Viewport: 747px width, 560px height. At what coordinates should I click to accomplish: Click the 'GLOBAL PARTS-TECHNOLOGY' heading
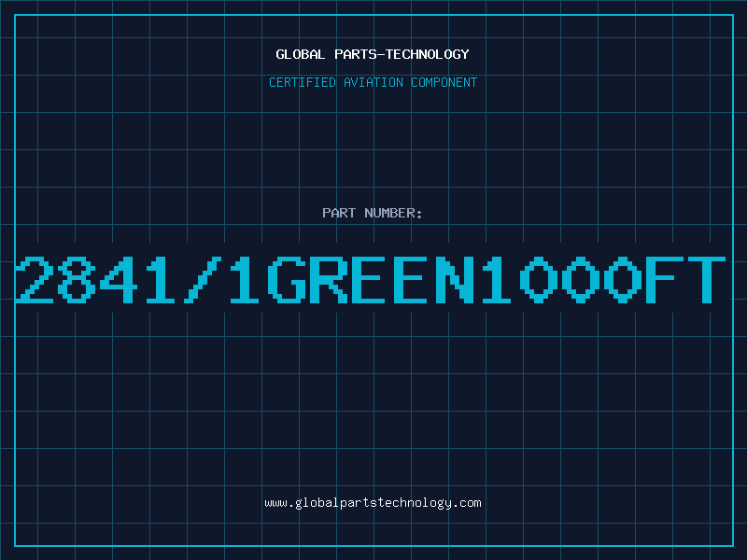[x=373, y=54]
